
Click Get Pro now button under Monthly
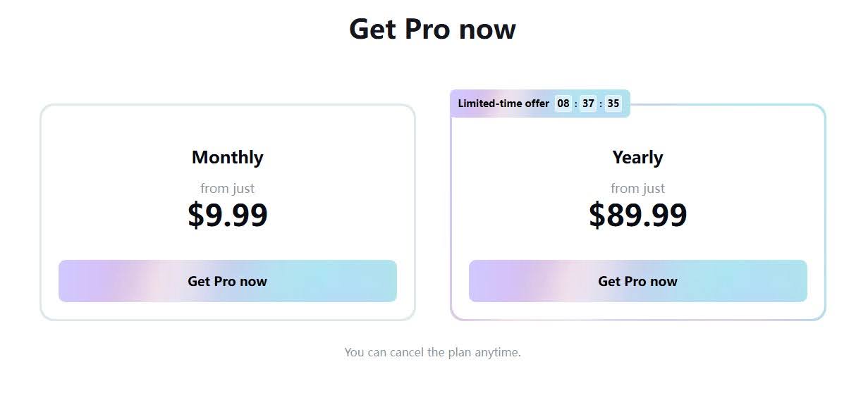tap(227, 281)
